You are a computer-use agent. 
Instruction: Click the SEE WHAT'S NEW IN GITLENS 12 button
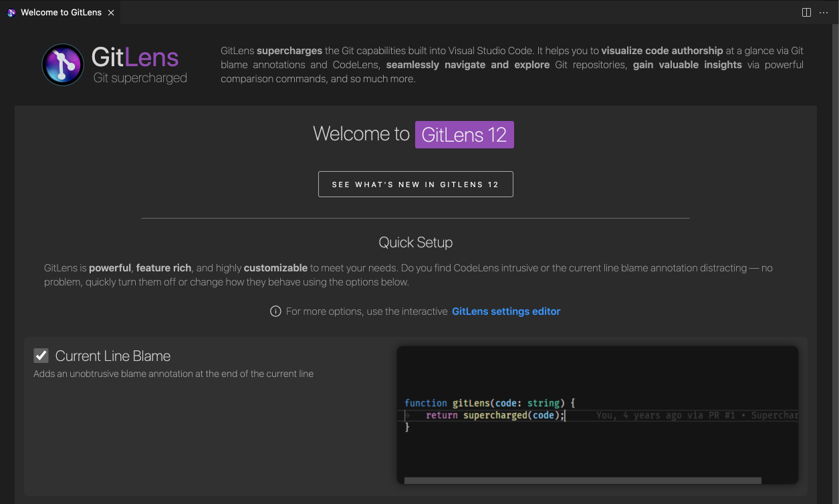tap(416, 184)
